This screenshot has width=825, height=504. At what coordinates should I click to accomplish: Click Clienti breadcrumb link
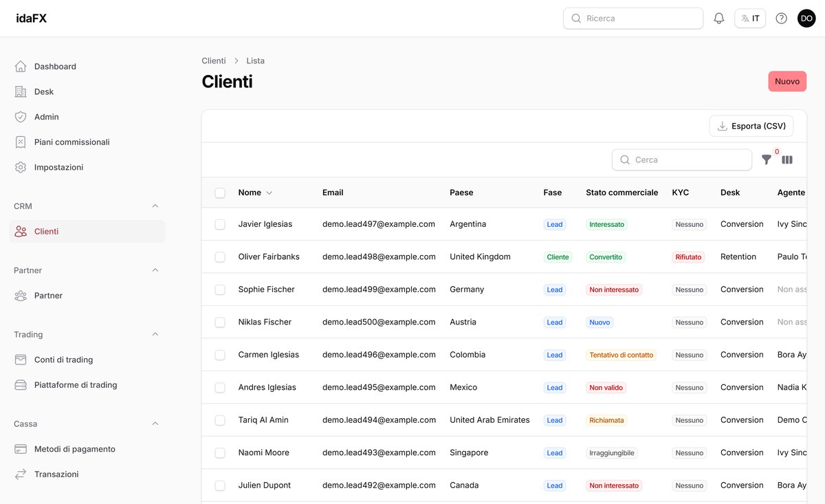214,61
